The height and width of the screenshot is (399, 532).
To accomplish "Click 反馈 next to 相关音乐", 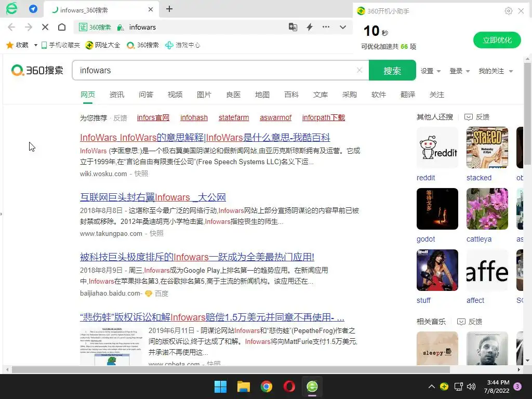I will 470,322.
